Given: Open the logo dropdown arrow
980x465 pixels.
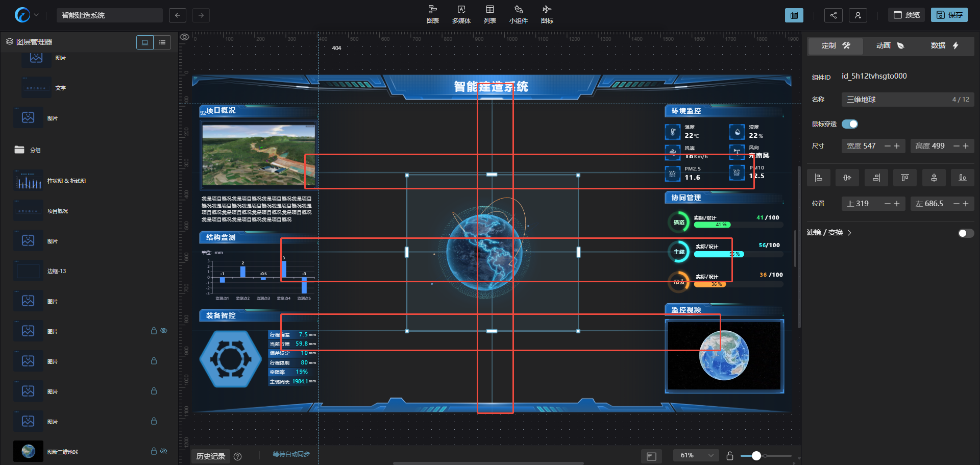Looking at the screenshot, I should [x=36, y=15].
